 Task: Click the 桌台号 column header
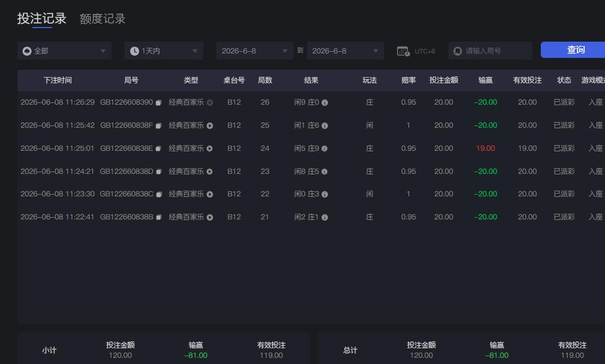coord(234,80)
